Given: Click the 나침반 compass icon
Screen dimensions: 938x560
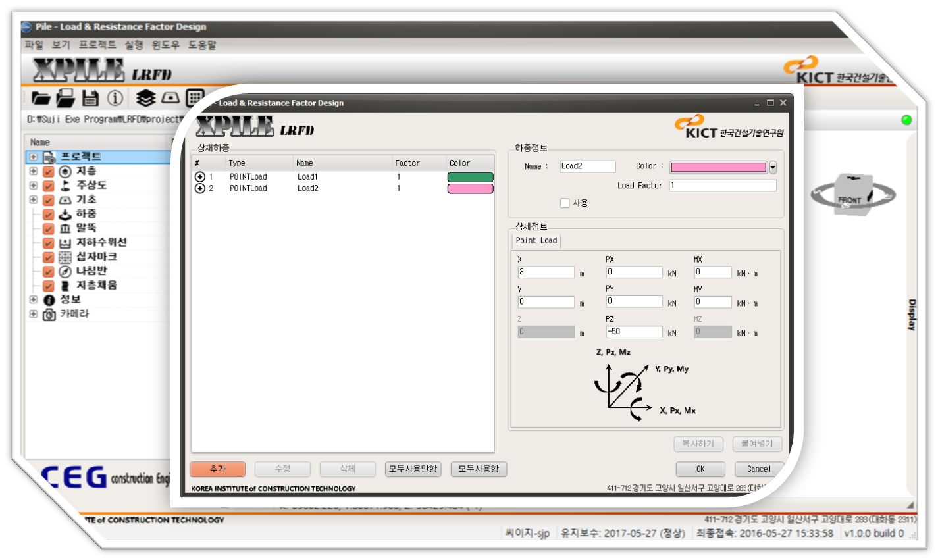Looking at the screenshot, I should (65, 271).
